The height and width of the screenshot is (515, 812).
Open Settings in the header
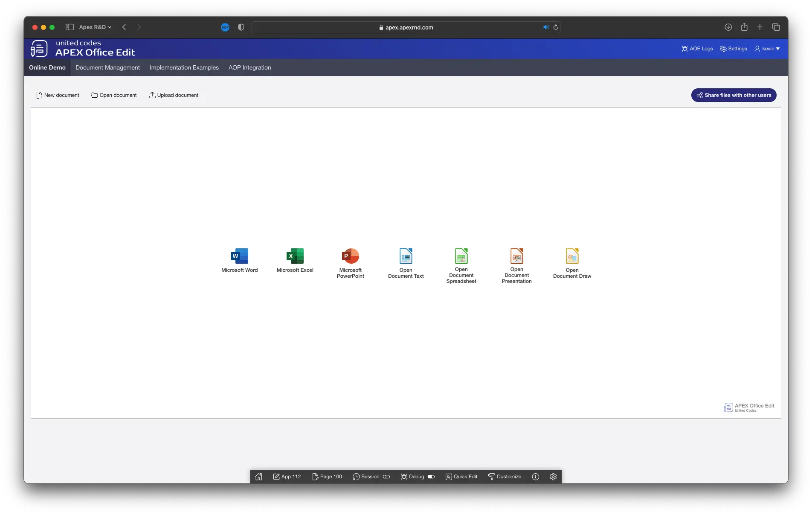733,49
